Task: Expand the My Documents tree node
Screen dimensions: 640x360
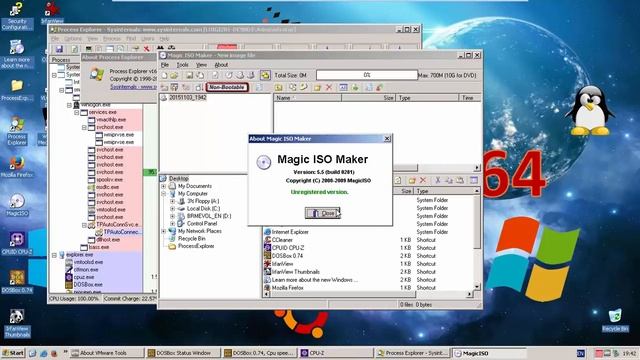Action: 164,186
